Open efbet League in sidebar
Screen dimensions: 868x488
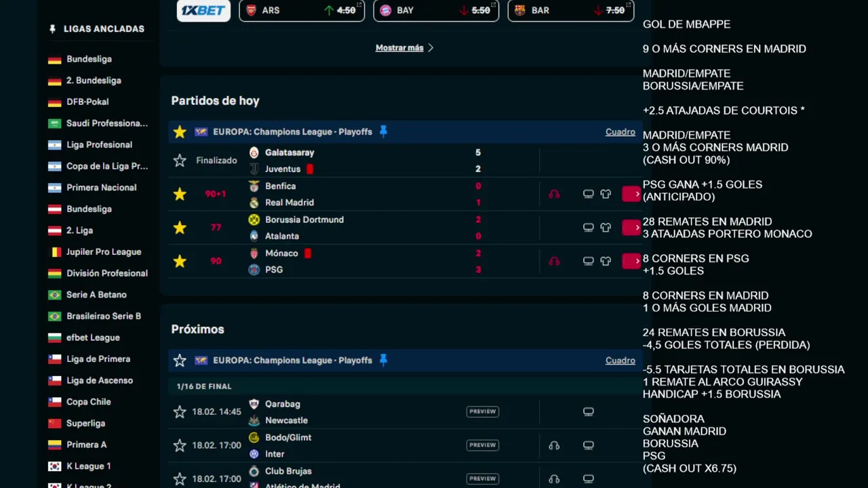93,338
